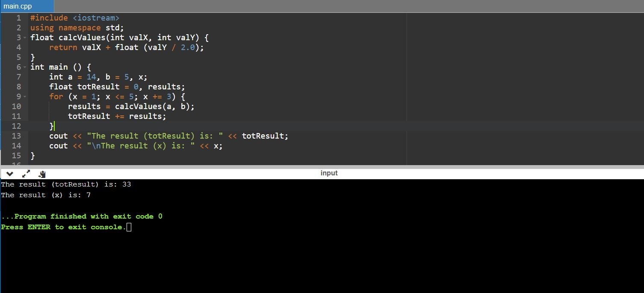Collapse the console with the chevron icon

coord(10,174)
